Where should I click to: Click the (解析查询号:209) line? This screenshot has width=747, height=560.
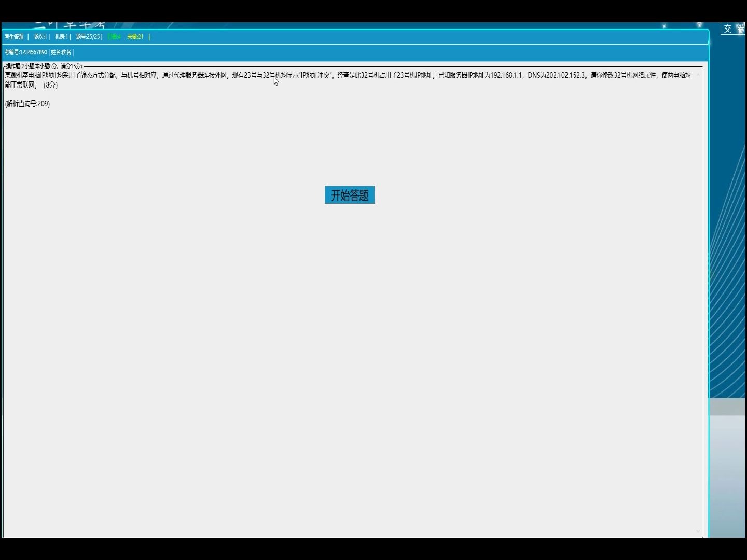point(27,104)
